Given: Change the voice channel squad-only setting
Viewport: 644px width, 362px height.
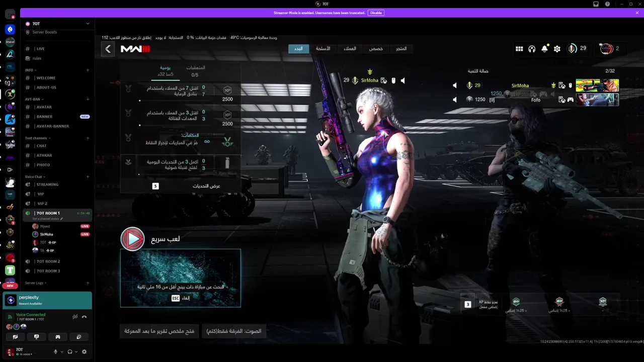Looking at the screenshot, I should (234, 331).
